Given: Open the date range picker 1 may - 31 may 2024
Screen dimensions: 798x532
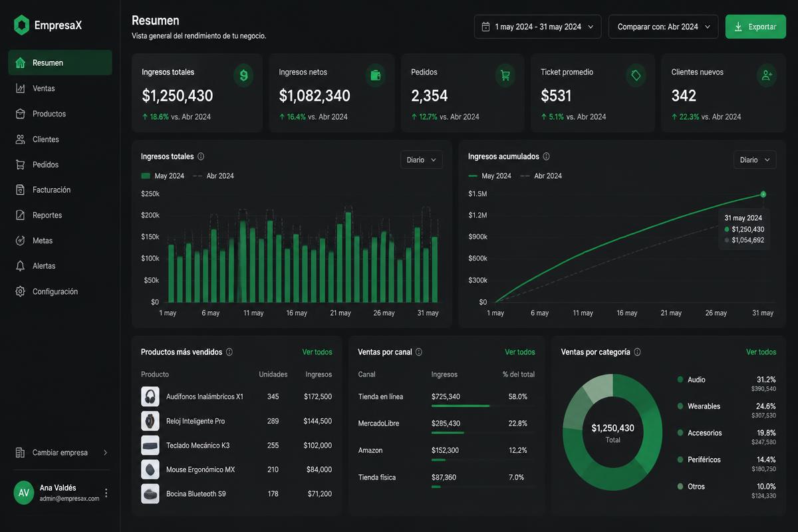Looking at the screenshot, I should click(538, 27).
